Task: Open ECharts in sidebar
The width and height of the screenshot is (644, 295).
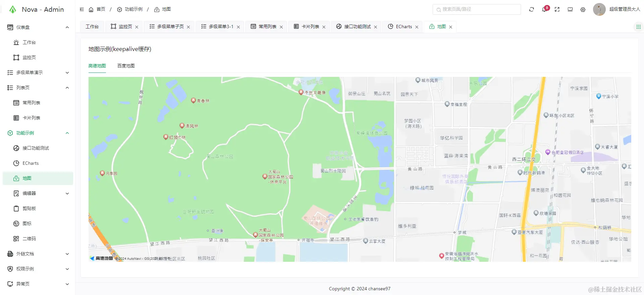Action: (x=38, y=163)
